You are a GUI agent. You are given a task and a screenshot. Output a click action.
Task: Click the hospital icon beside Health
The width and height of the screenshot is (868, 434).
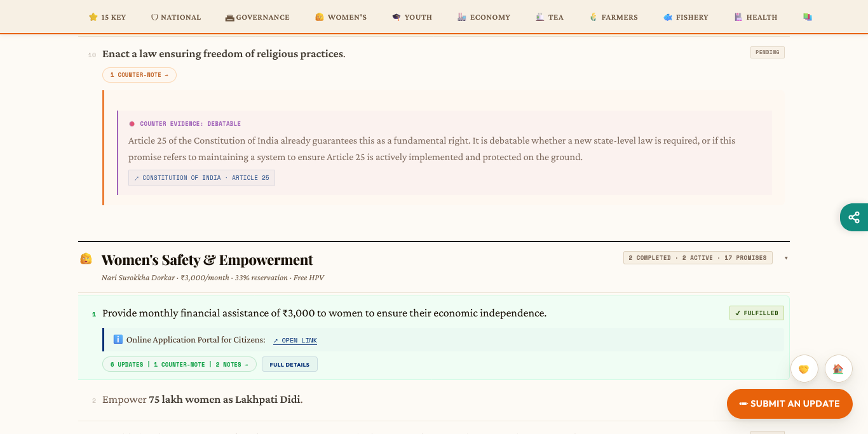tap(738, 17)
